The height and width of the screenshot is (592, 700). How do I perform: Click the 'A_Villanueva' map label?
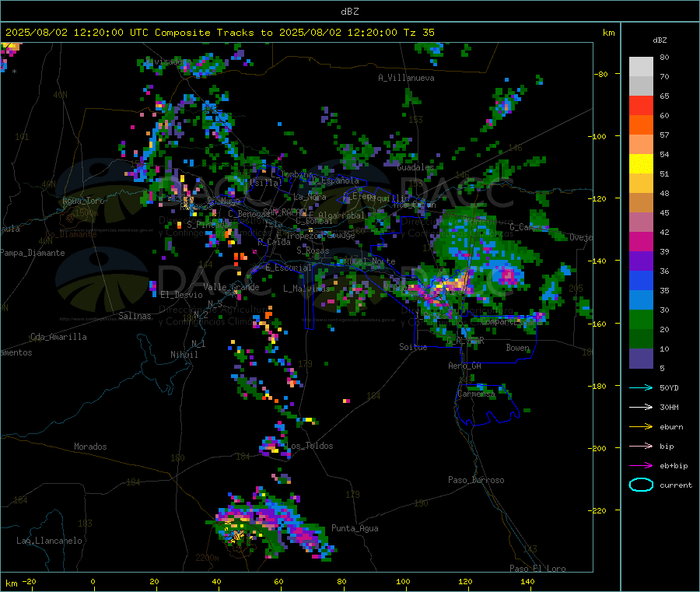[x=406, y=78]
